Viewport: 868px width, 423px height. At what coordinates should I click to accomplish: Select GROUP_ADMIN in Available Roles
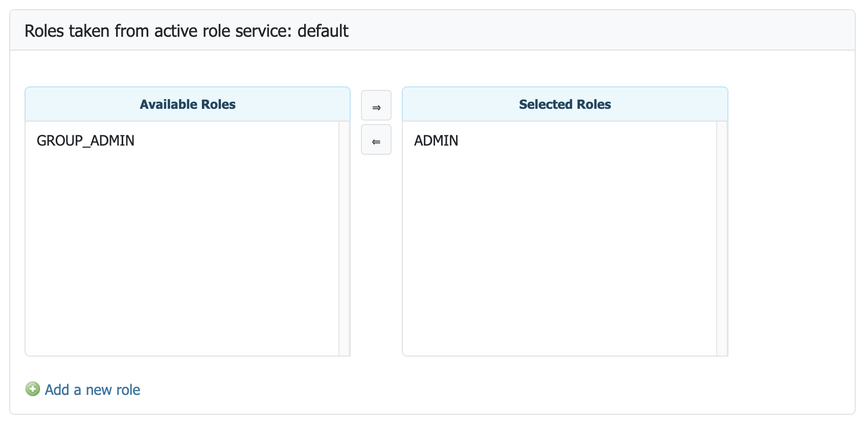pos(85,140)
